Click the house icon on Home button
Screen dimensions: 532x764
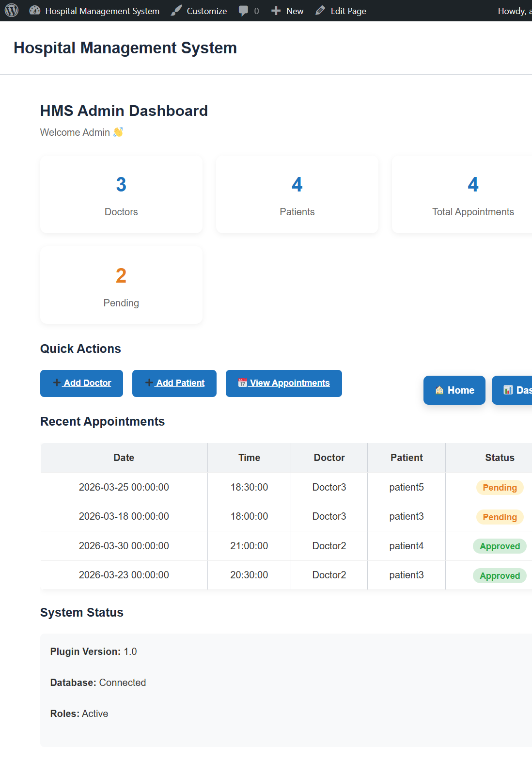click(439, 390)
